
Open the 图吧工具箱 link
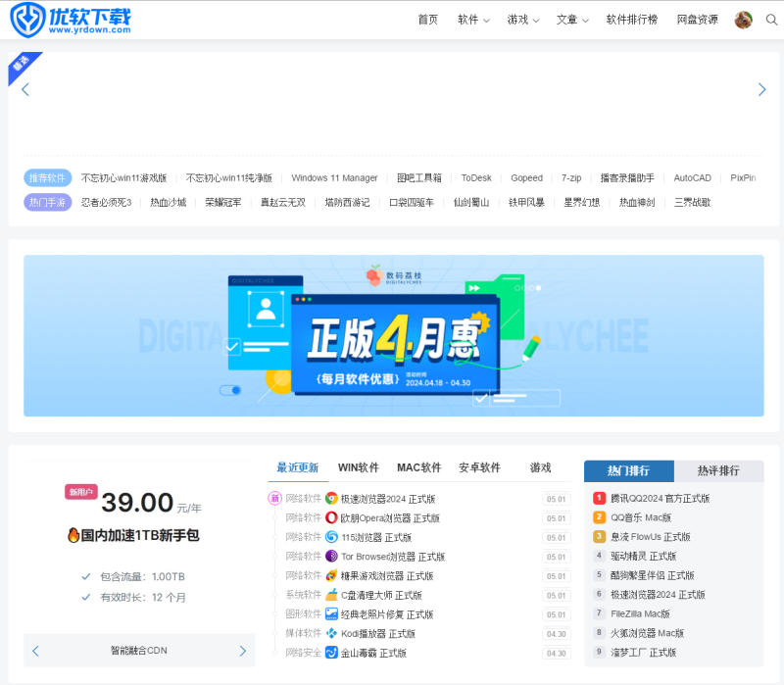pyautogui.click(x=419, y=178)
